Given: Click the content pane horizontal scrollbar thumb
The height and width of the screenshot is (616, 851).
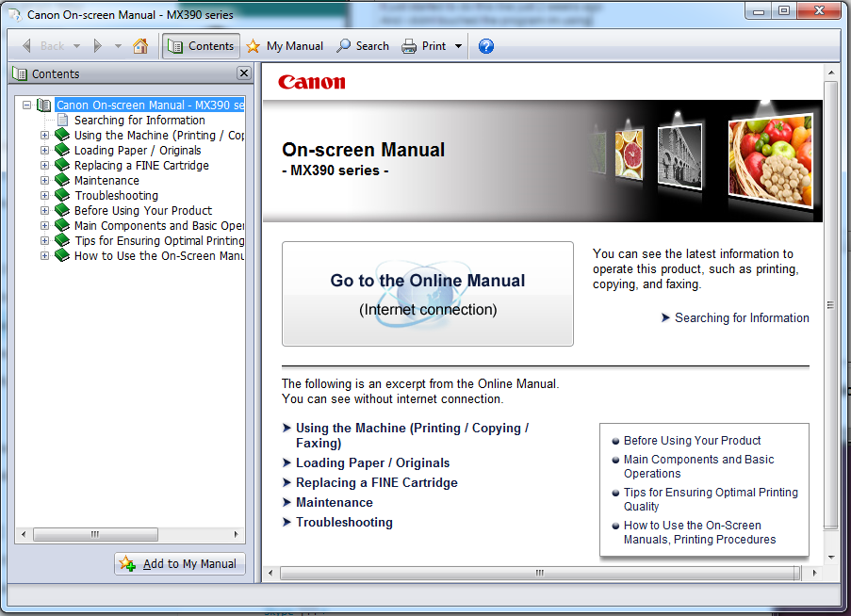Looking at the screenshot, I should [x=540, y=574].
